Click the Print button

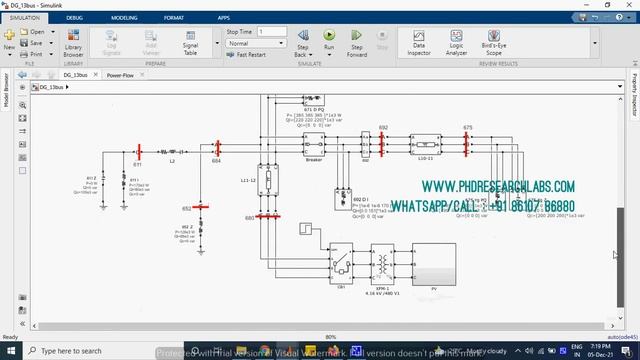coord(32,54)
